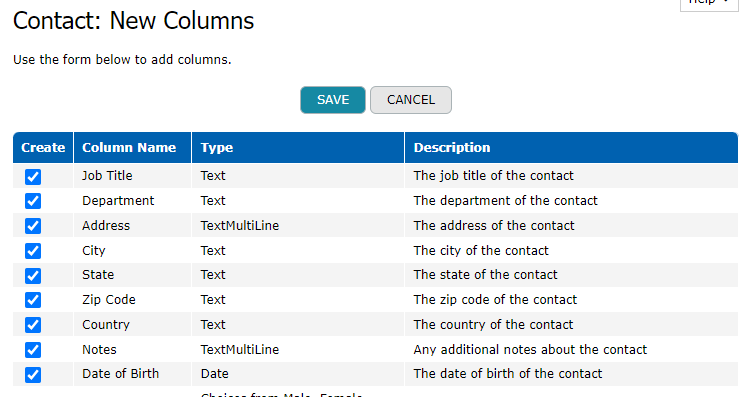Click 'The department of the contact' description
Viewport: 750px width, 397px height.
(506, 200)
